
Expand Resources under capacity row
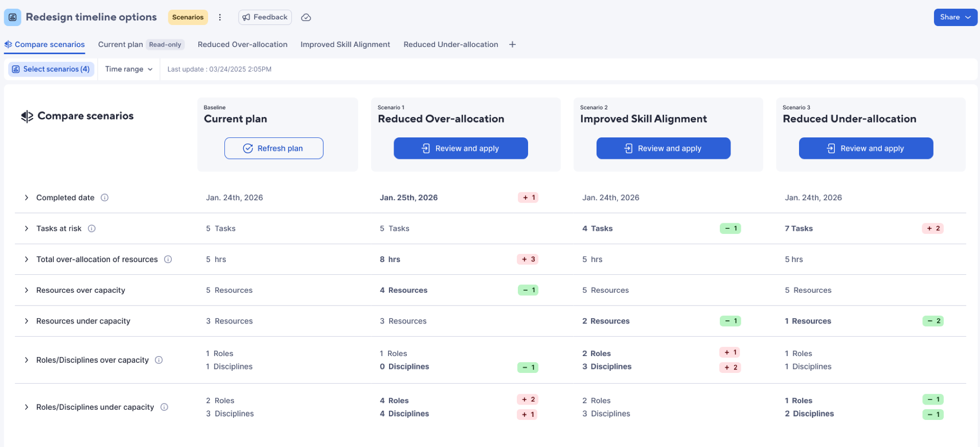27,321
